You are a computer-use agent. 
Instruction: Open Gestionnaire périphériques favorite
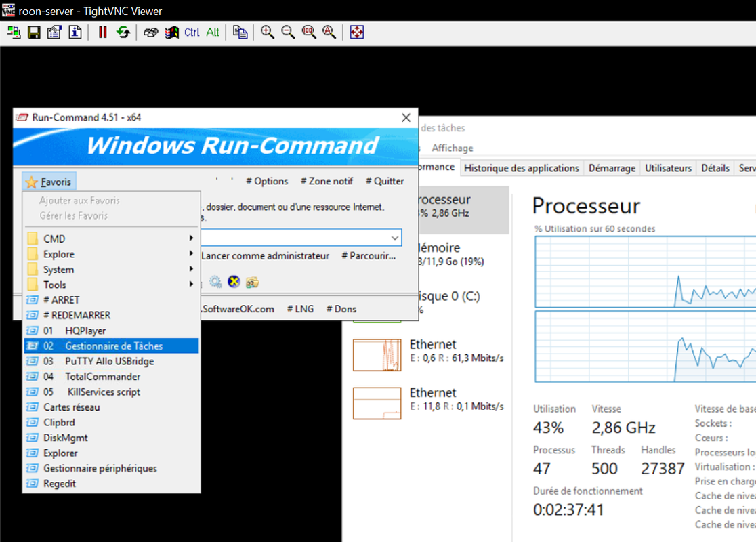111,468
